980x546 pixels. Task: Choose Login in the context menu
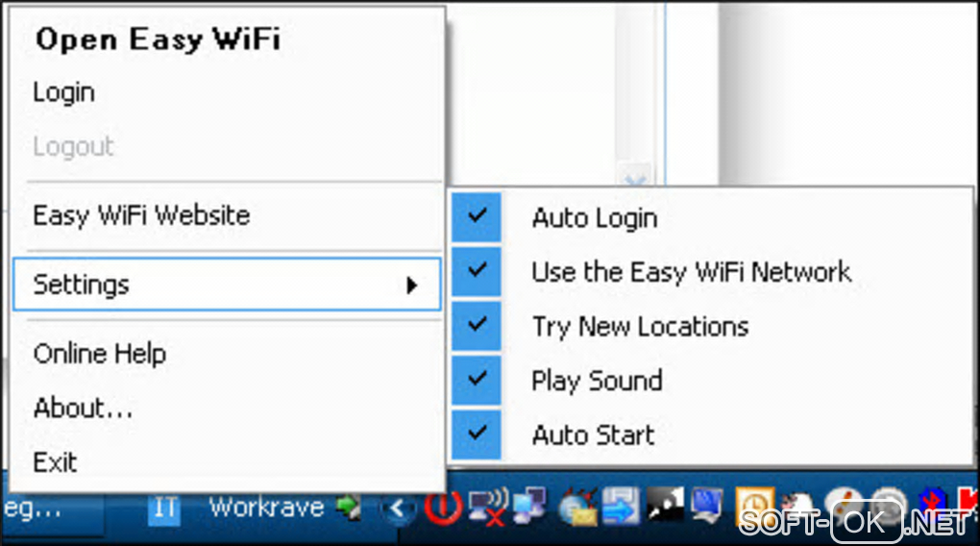coord(63,92)
